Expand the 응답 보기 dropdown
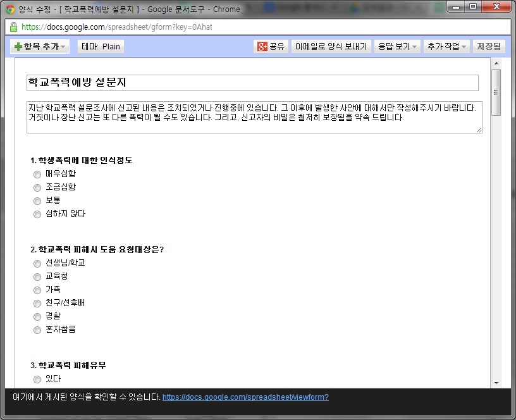Image resolution: width=516 pixels, height=420 pixels. pos(397,46)
